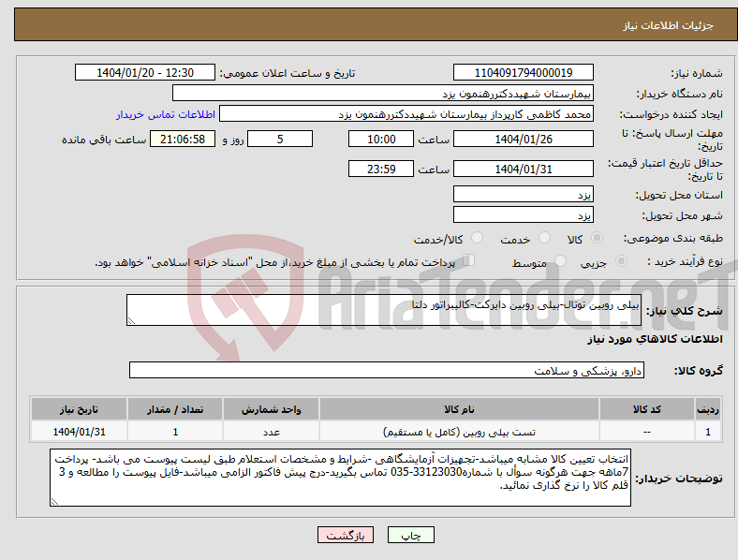Click the resize handle of the description textarea
Viewport: 738px width, 560px height.
coord(131,321)
